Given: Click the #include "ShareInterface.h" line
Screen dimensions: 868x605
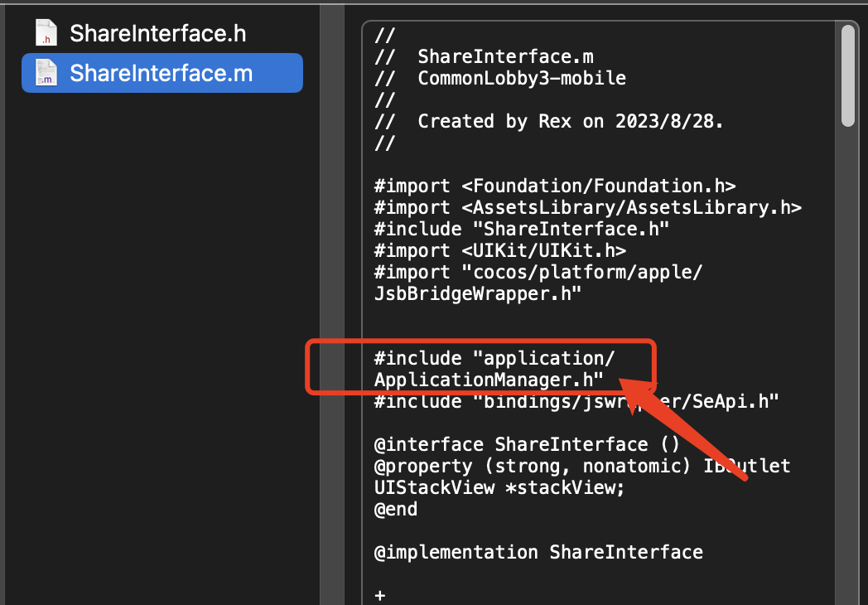Looking at the screenshot, I should (x=522, y=229).
